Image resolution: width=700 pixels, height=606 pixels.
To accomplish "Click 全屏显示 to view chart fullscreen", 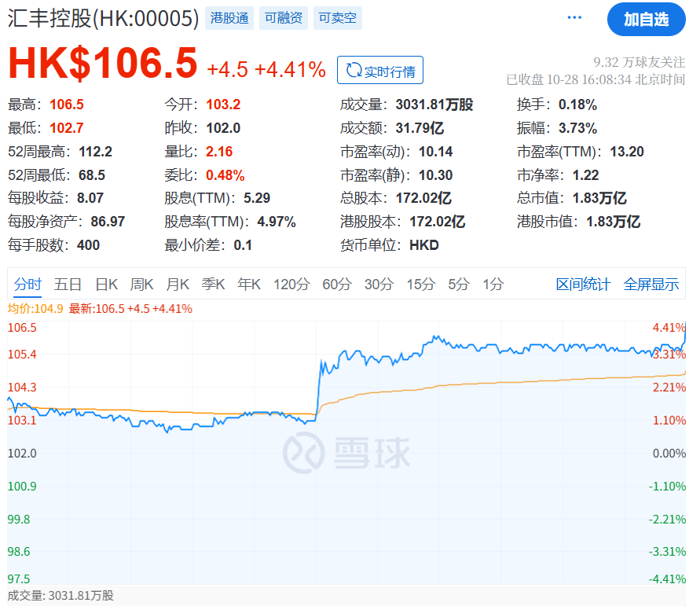I will click(x=651, y=285).
